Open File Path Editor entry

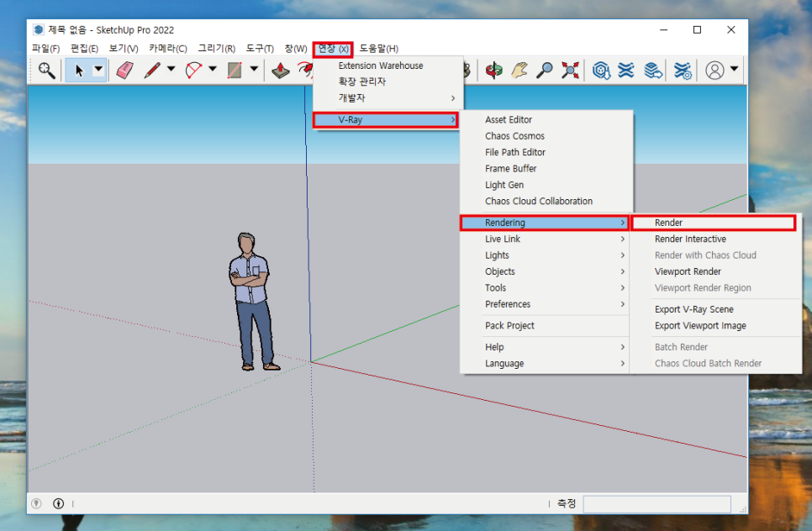pos(546,152)
